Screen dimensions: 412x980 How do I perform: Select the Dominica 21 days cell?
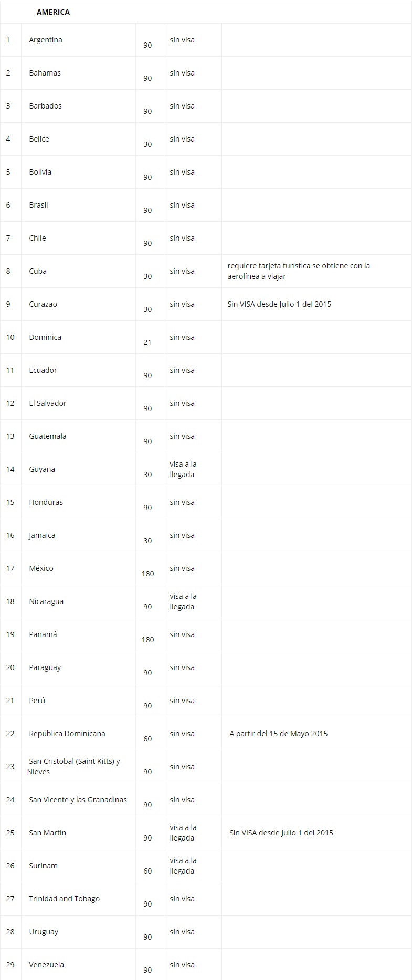(147, 342)
